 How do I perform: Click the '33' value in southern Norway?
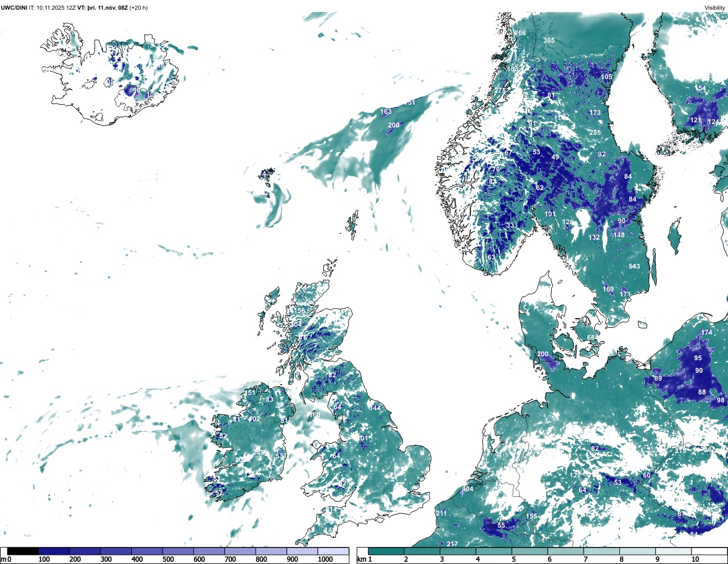point(510,225)
